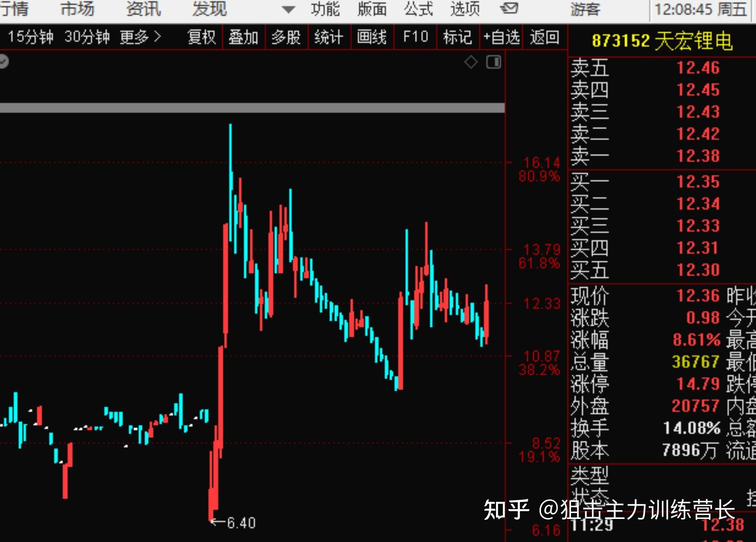Screen dimensions: 756x542
Task: Open the 统计 statistics tool
Action: click(x=329, y=37)
